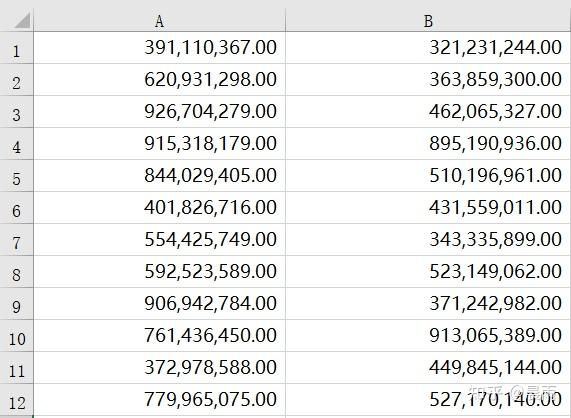The image size is (571, 418).
Task: Select row 9 header
Action: point(16,304)
